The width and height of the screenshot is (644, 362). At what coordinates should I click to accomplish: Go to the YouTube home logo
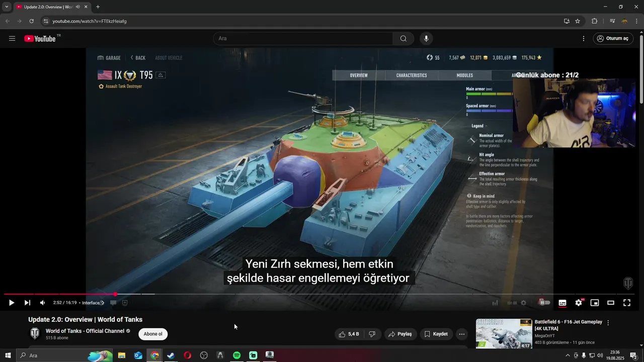(x=40, y=38)
